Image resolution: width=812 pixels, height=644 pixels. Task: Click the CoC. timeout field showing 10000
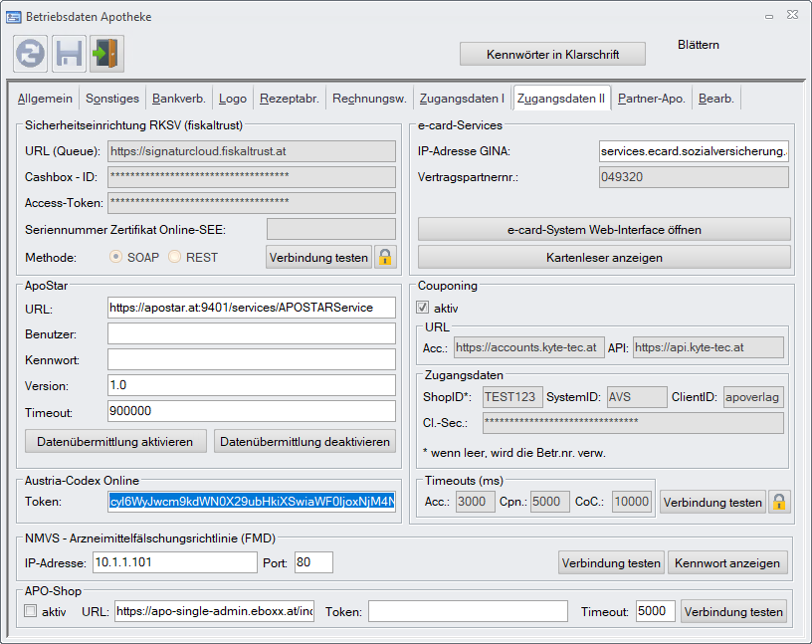point(632,502)
